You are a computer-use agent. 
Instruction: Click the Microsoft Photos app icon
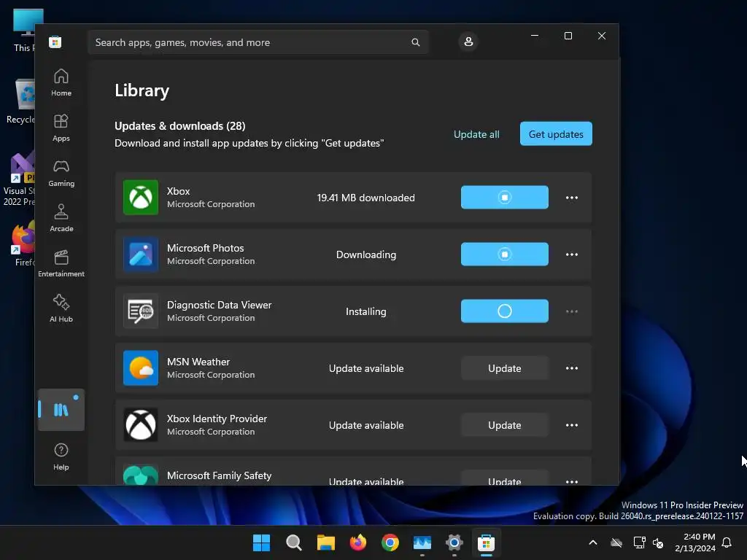point(141,254)
